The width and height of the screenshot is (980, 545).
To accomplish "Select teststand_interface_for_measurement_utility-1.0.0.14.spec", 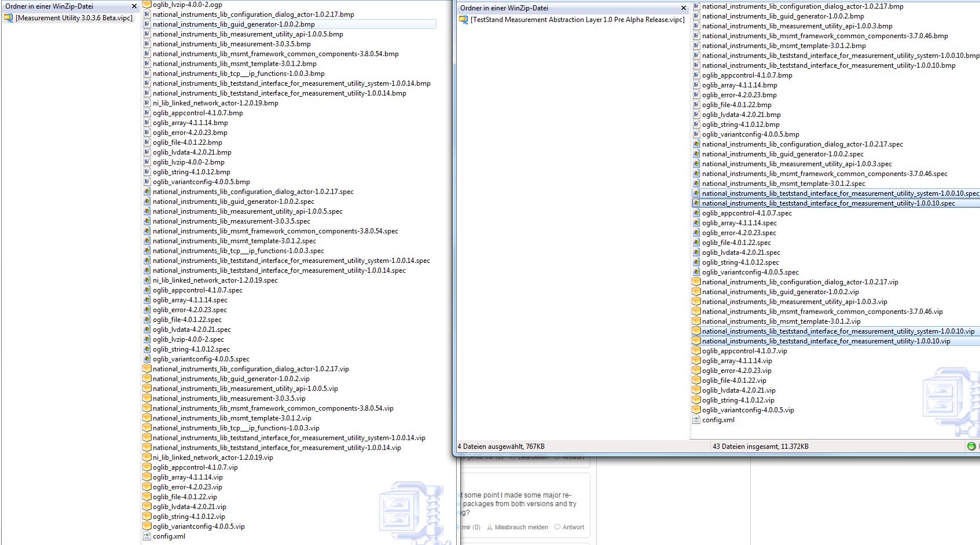I will [x=279, y=270].
